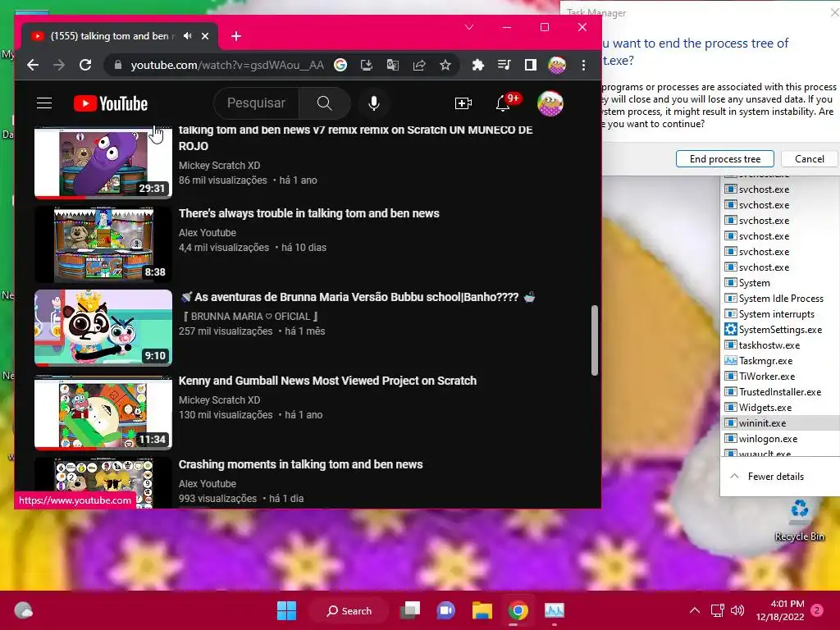
Task: Open Chrome extensions puzzle icon
Action: coord(478,66)
